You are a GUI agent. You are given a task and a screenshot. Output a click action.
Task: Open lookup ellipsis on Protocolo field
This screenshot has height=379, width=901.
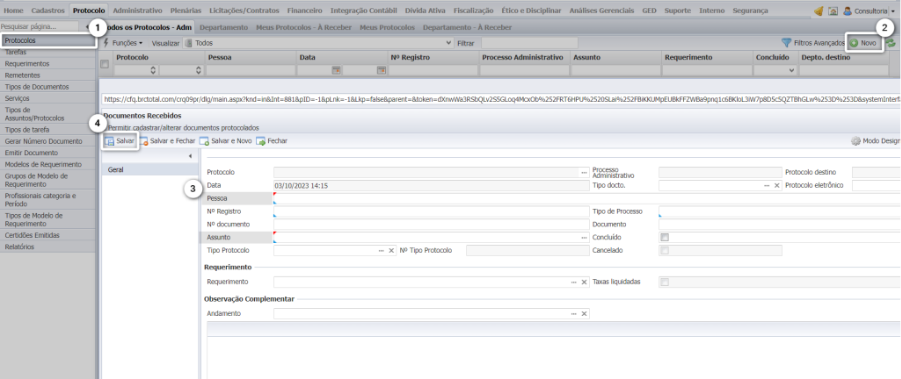coord(584,172)
